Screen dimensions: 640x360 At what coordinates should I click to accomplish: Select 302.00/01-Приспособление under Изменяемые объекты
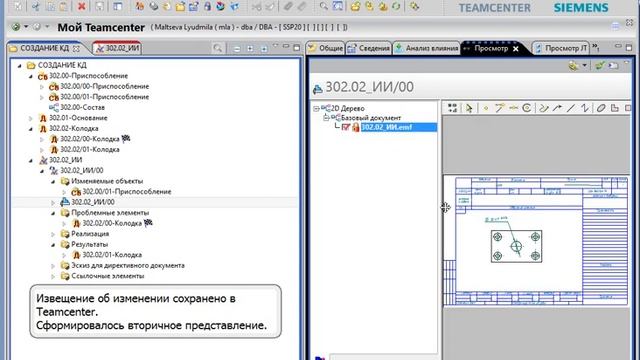point(127,191)
